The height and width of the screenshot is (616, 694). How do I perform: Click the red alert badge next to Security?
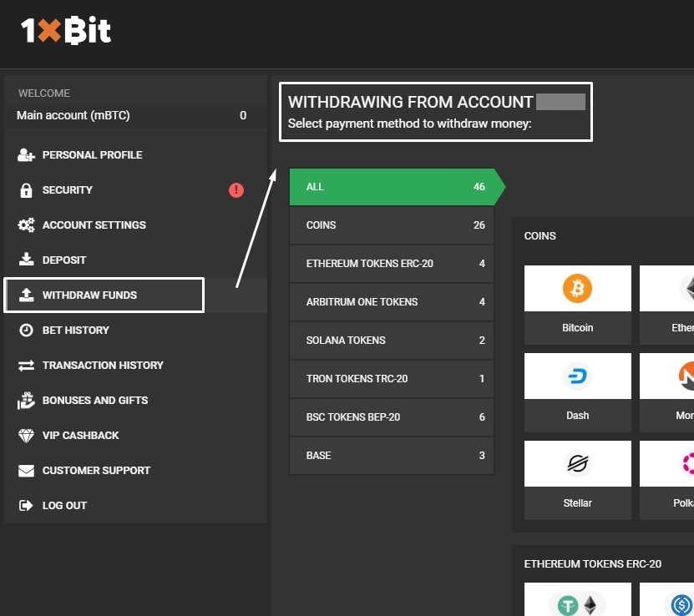pos(236,190)
